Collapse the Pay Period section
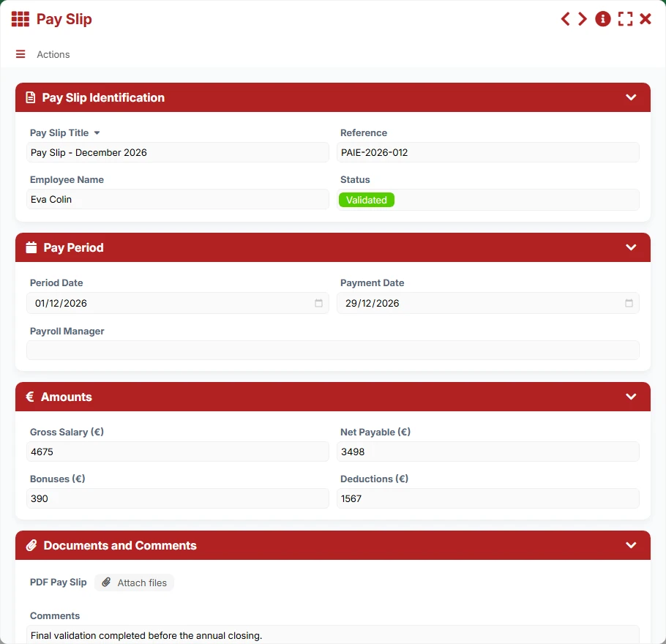Screen dimensions: 666x644 point(631,247)
